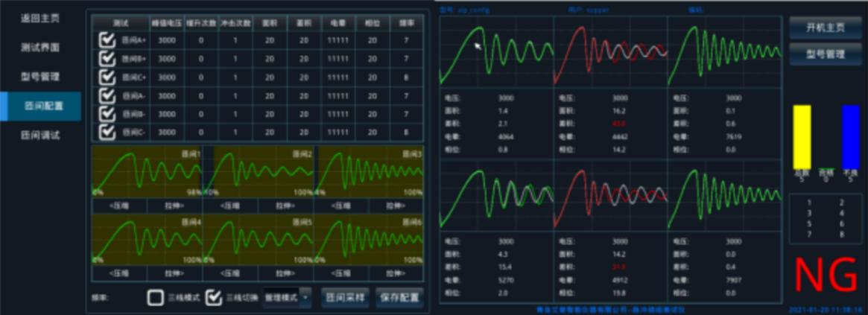Click the 匝间采样 button
Image resolution: width=868 pixels, height=315 pixels.
[346, 298]
